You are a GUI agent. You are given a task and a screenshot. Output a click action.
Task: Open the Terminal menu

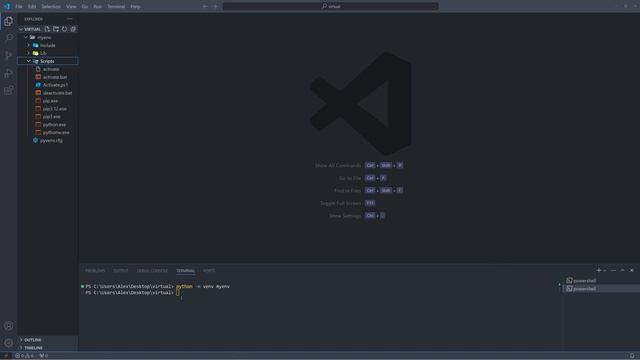(x=116, y=7)
